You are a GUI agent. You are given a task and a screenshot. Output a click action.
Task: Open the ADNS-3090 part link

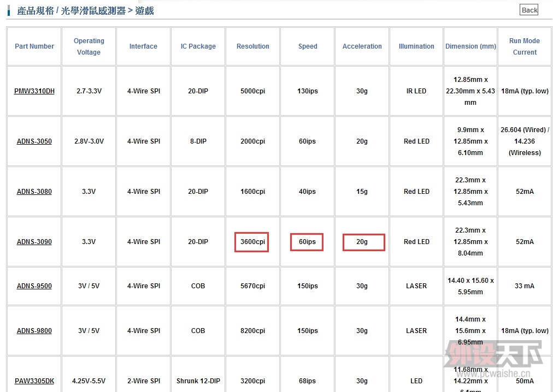pos(34,242)
